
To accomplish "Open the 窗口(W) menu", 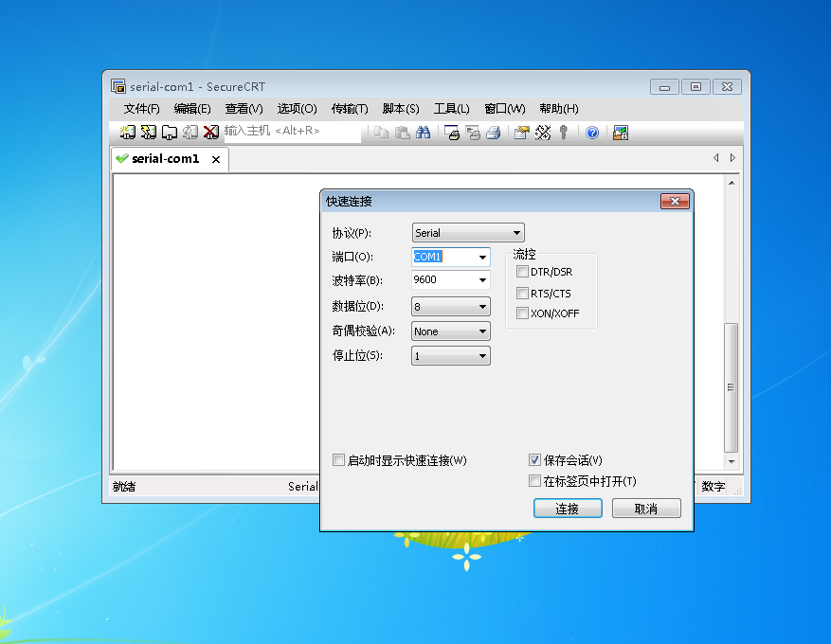I will (504, 109).
